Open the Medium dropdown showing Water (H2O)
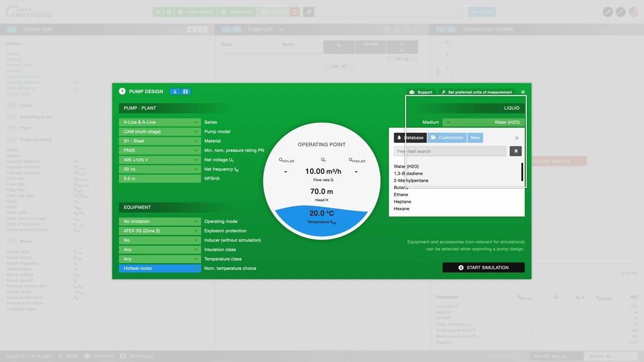The width and height of the screenshot is (644, 362). pos(484,122)
